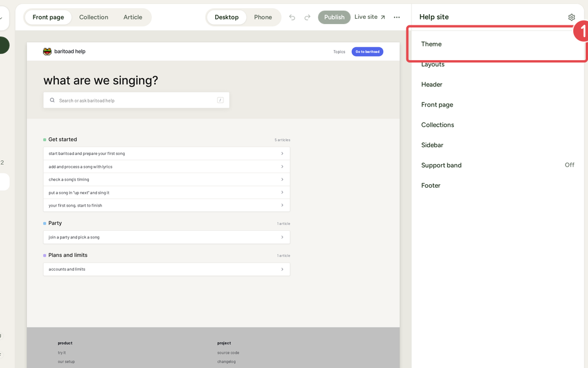The width and height of the screenshot is (588, 368).
Task: Open the Theme settings section
Action: pos(497,44)
